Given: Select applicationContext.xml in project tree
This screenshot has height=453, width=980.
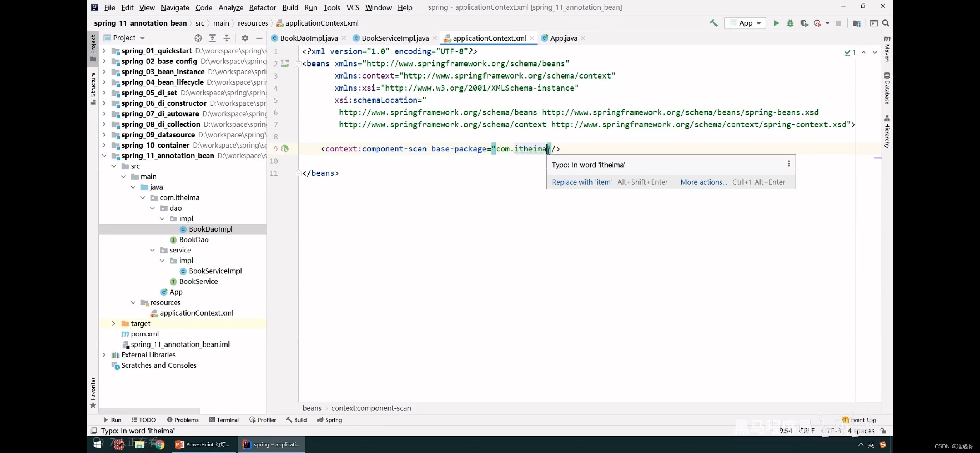Looking at the screenshot, I should [x=196, y=313].
